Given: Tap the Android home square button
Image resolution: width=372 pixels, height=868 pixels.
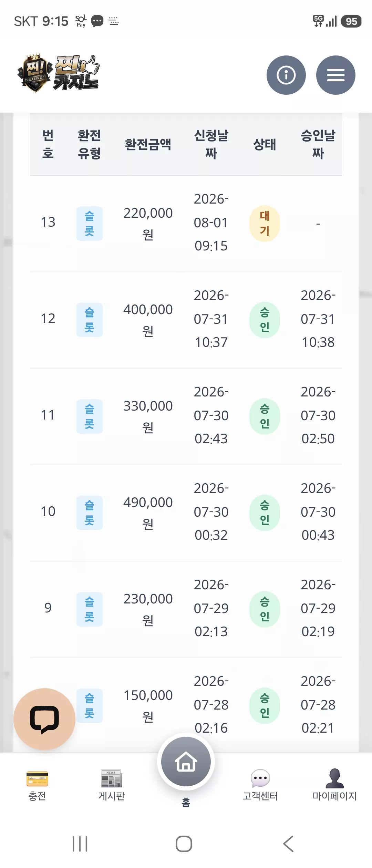Looking at the screenshot, I should (x=184, y=844).
